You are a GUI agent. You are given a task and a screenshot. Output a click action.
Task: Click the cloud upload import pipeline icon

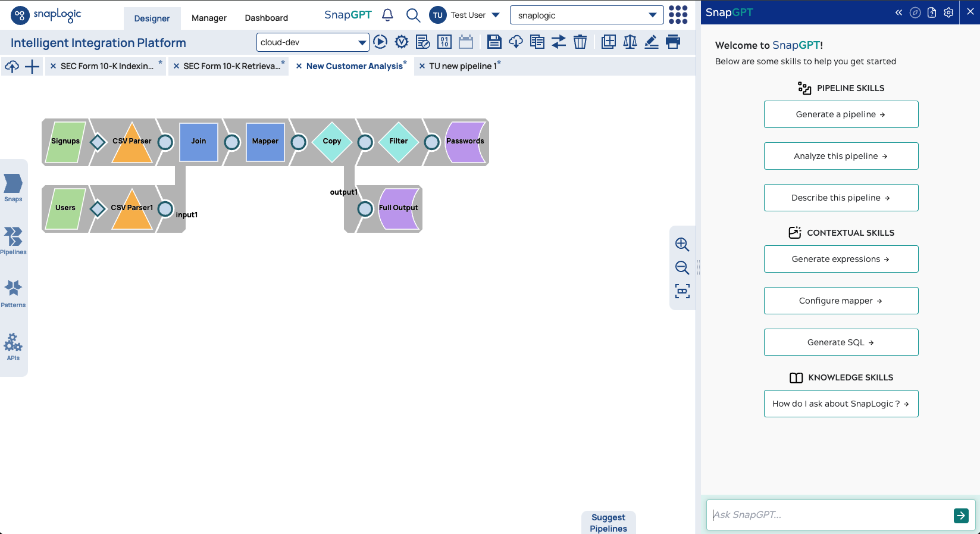pyautogui.click(x=12, y=67)
